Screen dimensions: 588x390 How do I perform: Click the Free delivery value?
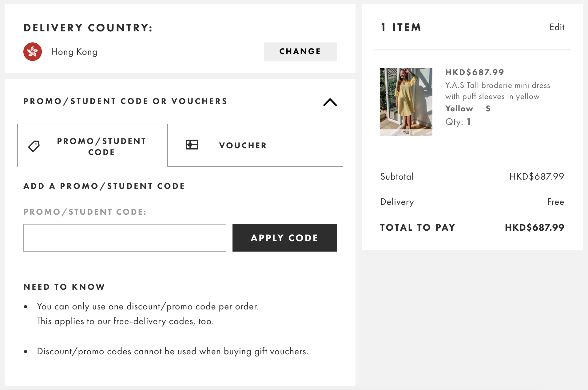coord(555,202)
